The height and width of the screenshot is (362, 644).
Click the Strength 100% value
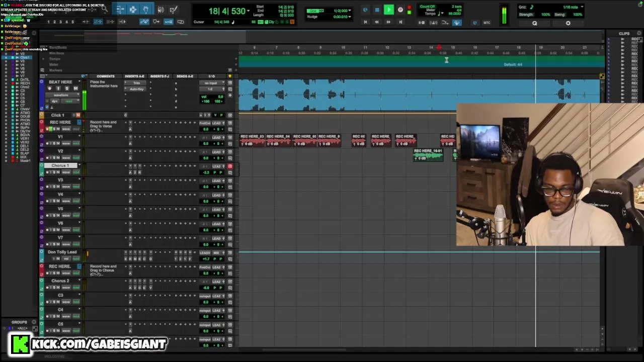point(545,15)
